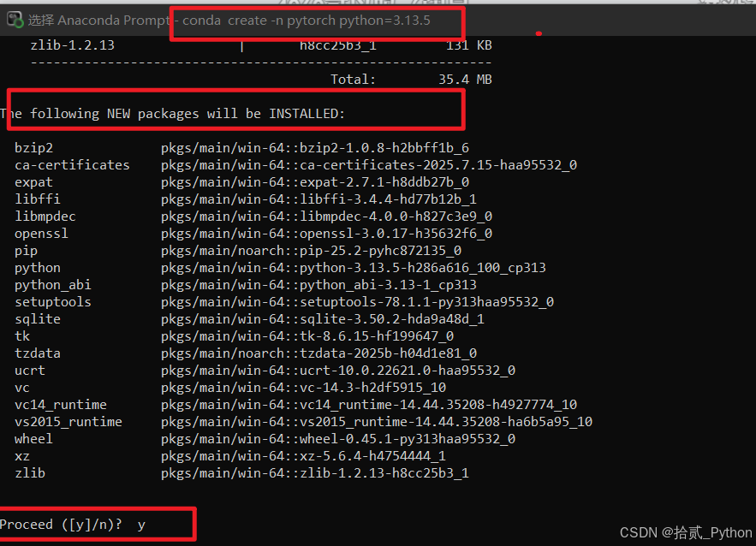
Task: Click the libffi-3.4.4-hd77b12b_1 path
Action: point(318,199)
